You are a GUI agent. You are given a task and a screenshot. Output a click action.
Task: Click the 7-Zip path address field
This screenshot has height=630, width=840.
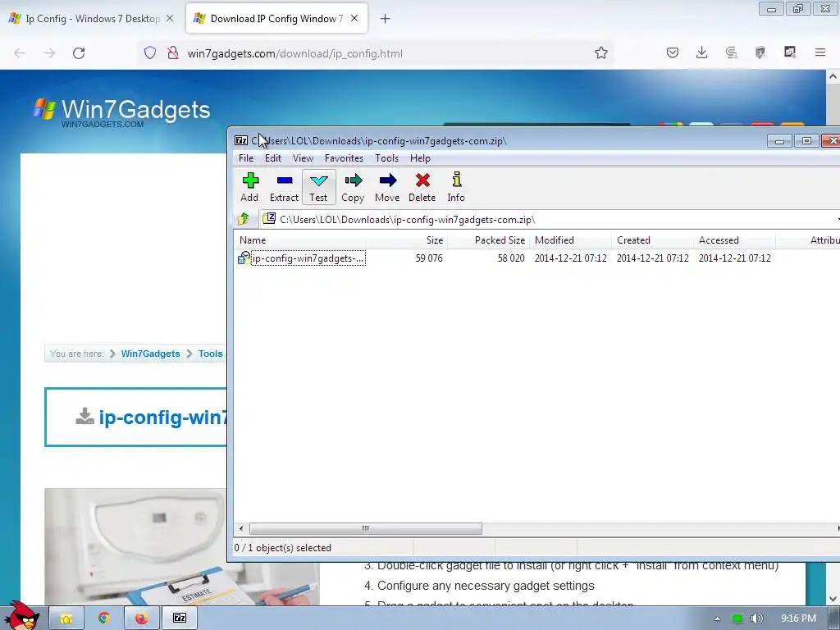click(549, 219)
